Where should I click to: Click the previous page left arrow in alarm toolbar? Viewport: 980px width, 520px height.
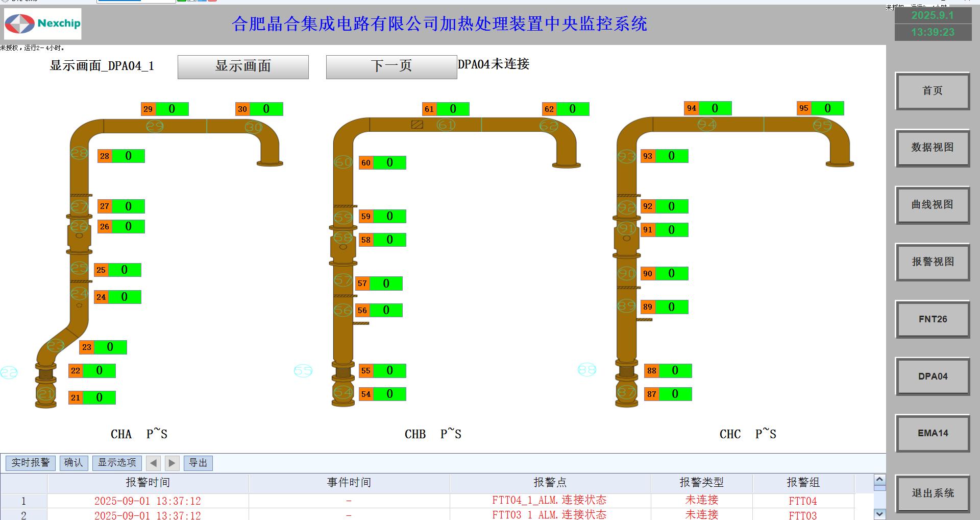[x=153, y=463]
